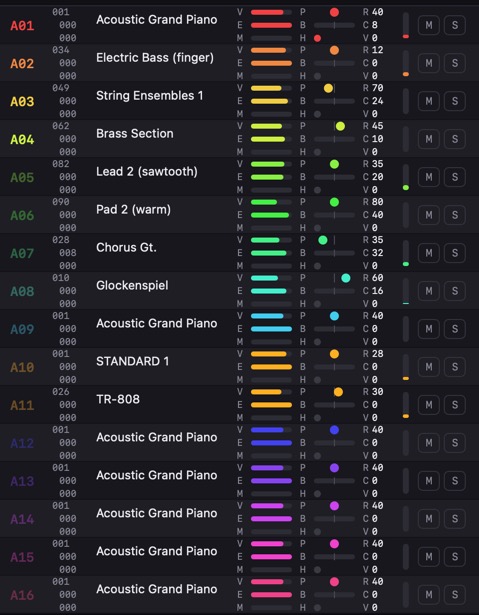This screenshot has height=615, width=479.
Task: Mute the A06 Pad 2 (warm) channel
Action: (428, 215)
